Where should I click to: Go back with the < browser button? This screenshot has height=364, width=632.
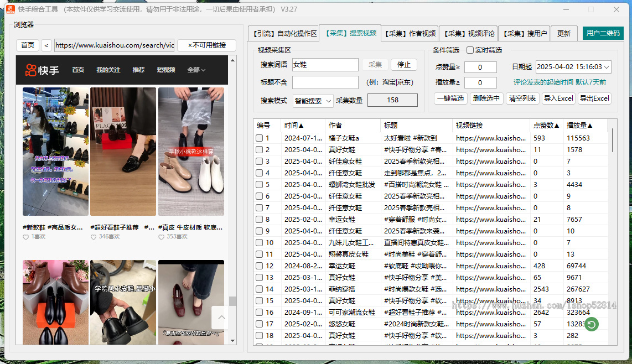coord(46,45)
